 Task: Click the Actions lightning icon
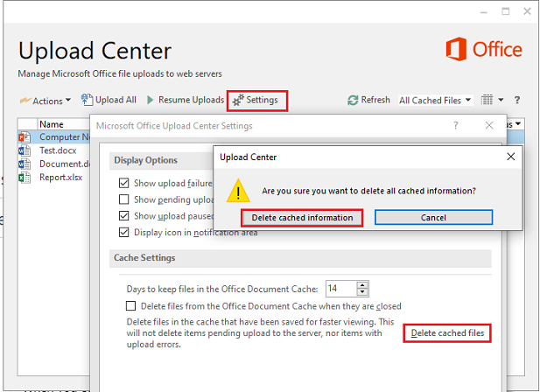click(x=25, y=100)
